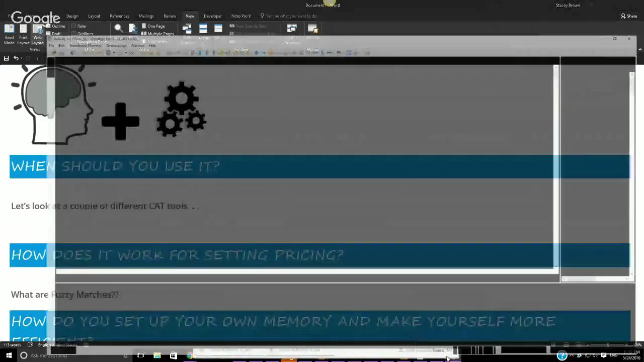
Task: Open Task View on taskbar
Action: pos(140,355)
